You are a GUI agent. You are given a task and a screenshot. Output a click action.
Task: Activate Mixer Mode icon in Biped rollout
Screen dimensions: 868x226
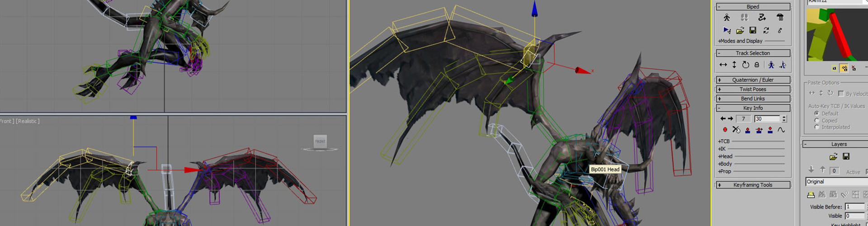point(780,18)
